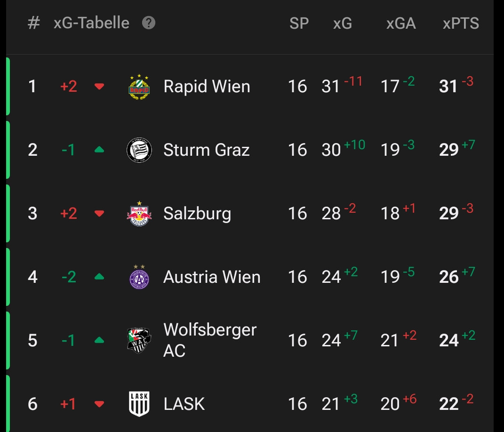504x432 pixels.
Task: Click the SP column header
Action: pyautogui.click(x=299, y=24)
